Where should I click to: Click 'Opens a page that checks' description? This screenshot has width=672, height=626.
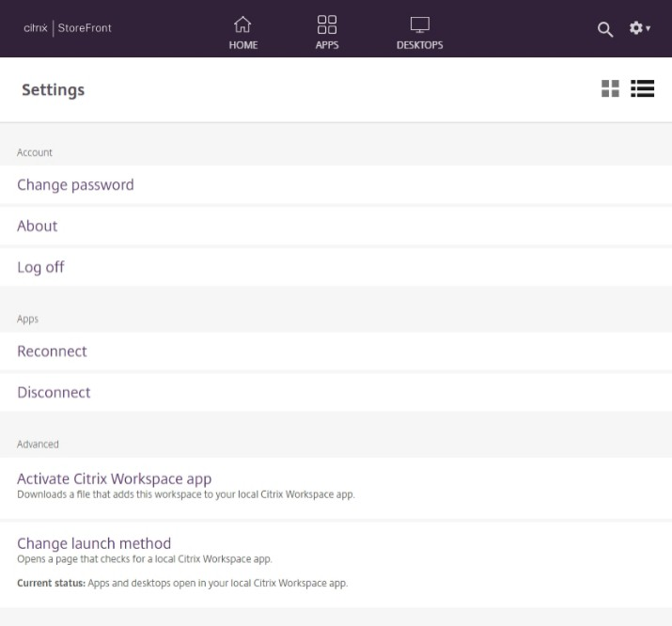click(x=145, y=559)
